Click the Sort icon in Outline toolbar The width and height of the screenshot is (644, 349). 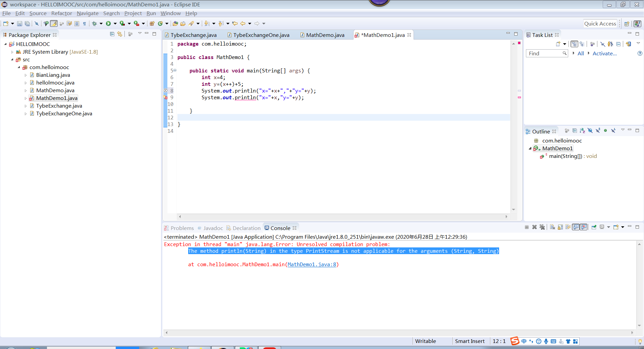click(582, 131)
